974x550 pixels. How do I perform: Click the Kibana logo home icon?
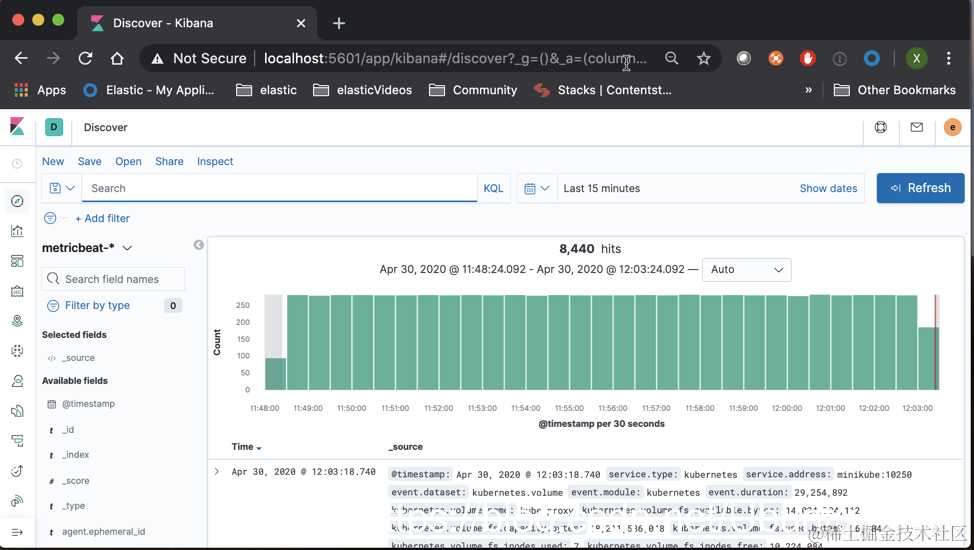(x=17, y=127)
